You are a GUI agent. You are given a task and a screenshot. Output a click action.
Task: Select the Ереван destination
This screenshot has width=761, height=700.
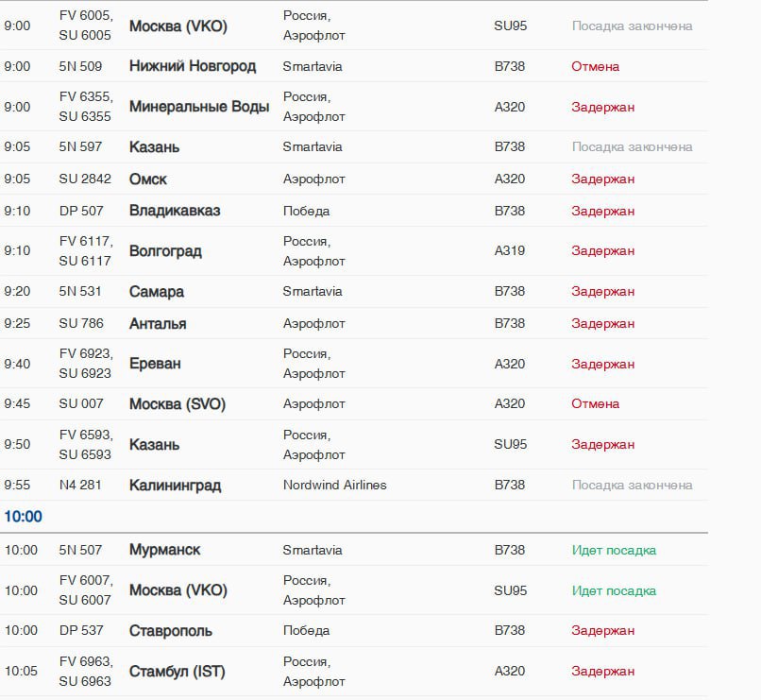click(x=155, y=364)
